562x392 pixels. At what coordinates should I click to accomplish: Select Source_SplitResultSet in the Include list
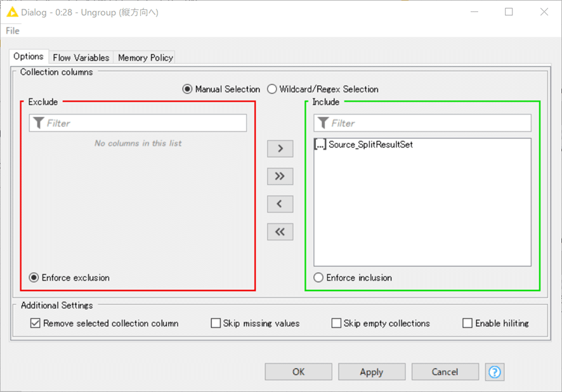click(x=422, y=145)
